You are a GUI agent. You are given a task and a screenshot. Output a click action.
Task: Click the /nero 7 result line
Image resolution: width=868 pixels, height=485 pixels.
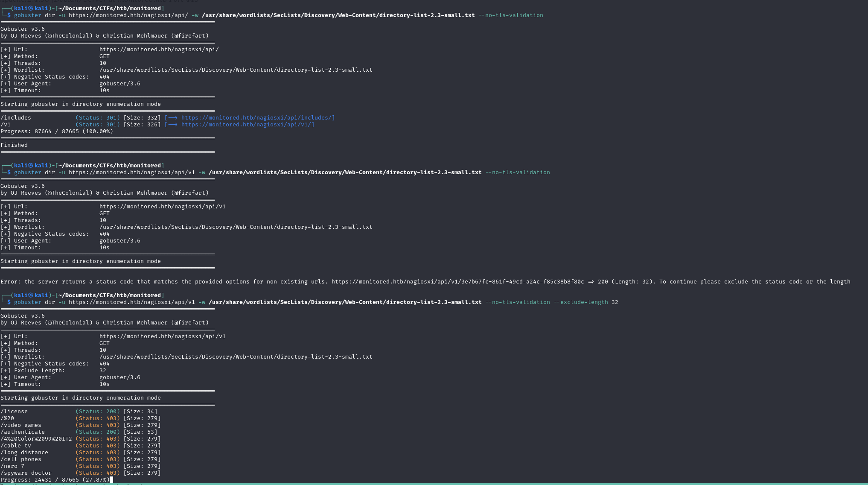81,466
